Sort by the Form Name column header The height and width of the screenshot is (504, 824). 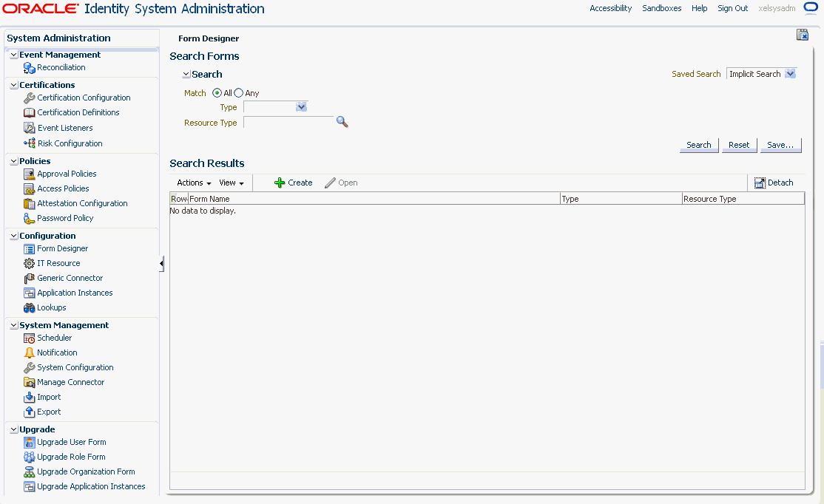coord(374,199)
